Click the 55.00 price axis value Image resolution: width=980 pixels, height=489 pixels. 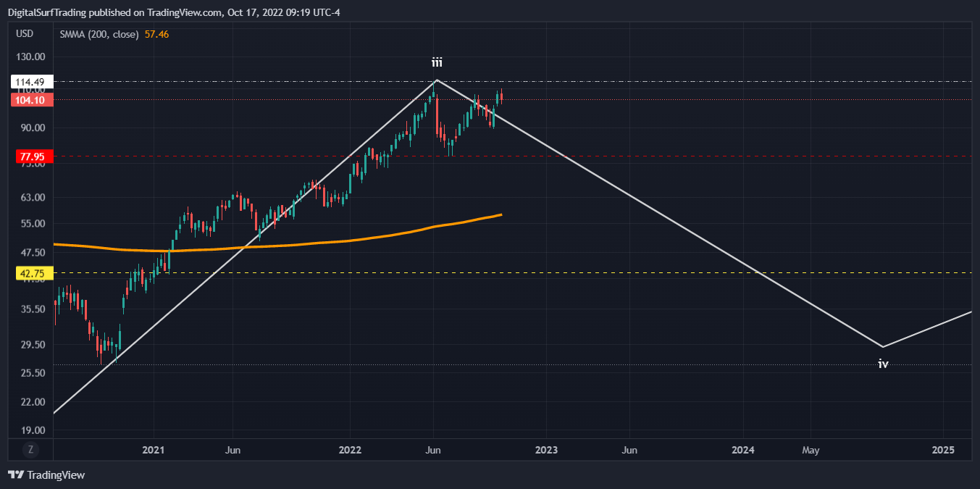(x=33, y=224)
